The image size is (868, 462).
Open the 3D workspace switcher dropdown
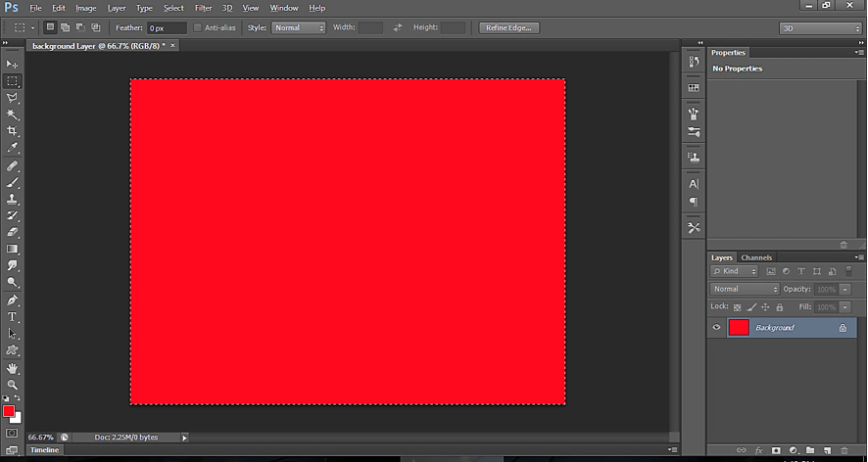coord(820,28)
